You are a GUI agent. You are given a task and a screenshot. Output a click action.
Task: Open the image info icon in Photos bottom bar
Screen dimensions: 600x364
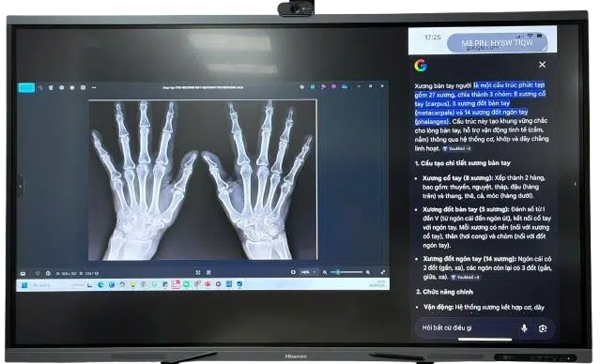(x=48, y=273)
